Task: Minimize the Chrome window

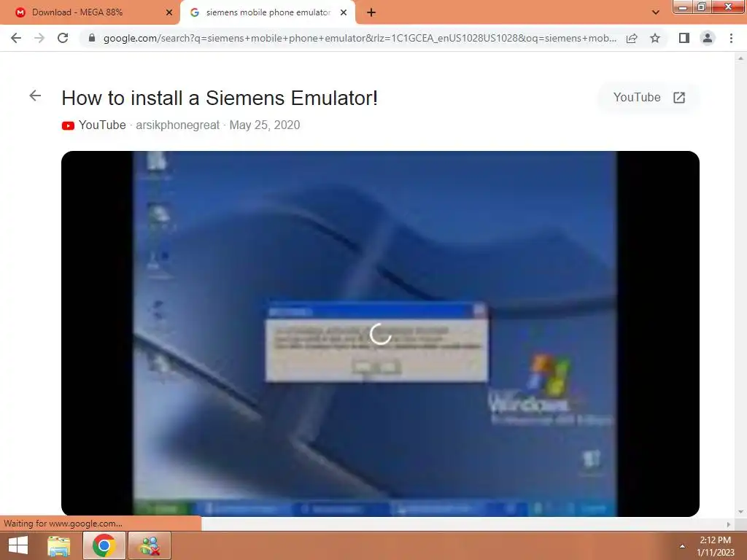Action: (682, 7)
